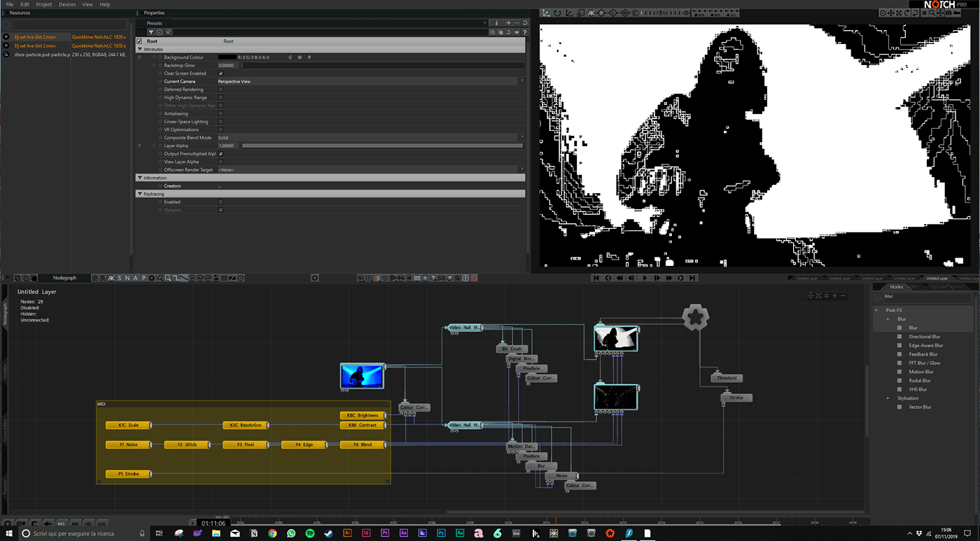This screenshot has width=980, height=541.
Task: Click the Play button in transport controls
Action: point(644,278)
